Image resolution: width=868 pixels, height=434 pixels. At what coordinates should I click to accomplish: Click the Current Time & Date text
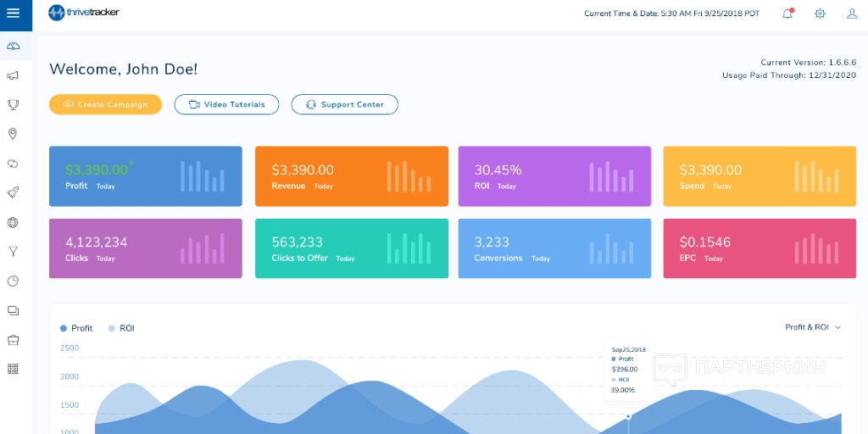coord(672,14)
